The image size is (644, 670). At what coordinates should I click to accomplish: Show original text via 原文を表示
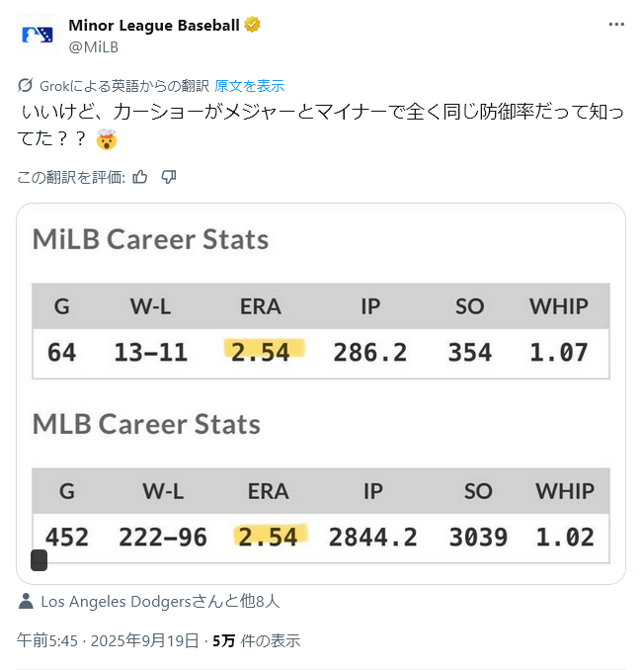[x=249, y=86]
